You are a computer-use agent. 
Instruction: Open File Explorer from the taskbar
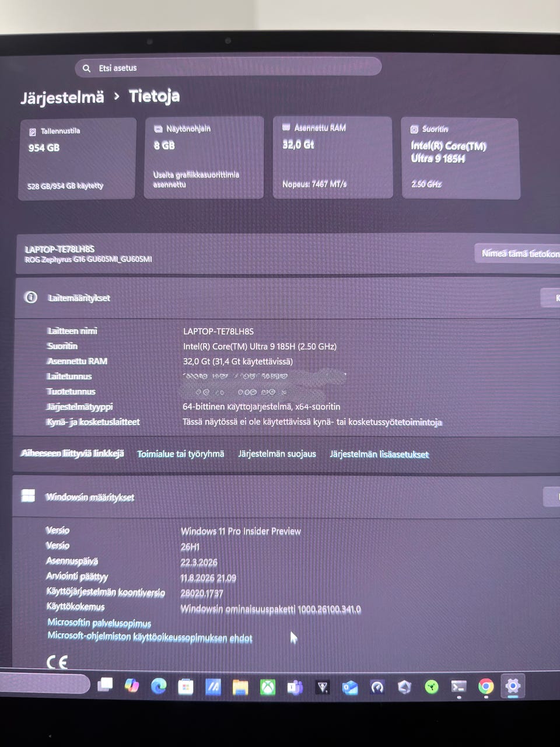[x=240, y=687]
